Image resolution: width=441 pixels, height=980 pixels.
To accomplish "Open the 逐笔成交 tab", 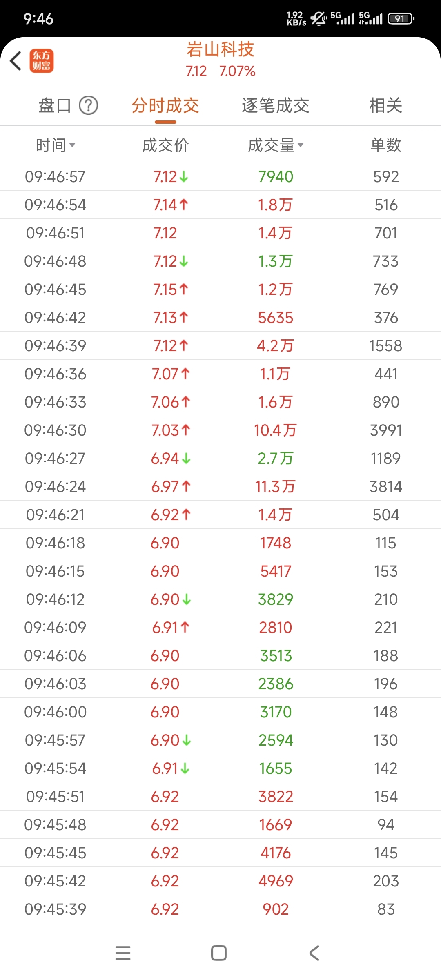I will [276, 105].
